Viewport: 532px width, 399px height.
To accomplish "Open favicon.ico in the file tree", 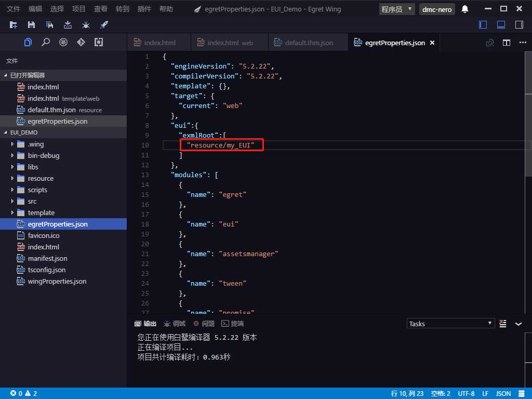I will tap(63, 235).
